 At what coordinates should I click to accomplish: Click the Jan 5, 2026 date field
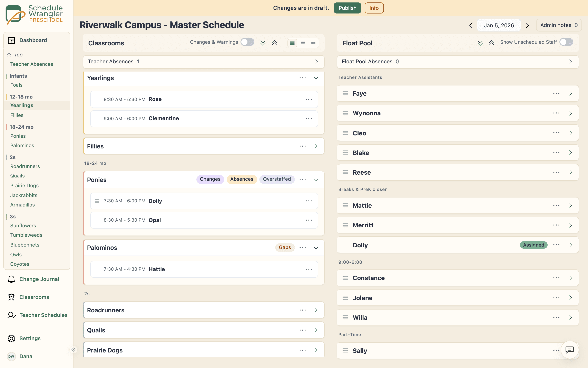coord(499,25)
